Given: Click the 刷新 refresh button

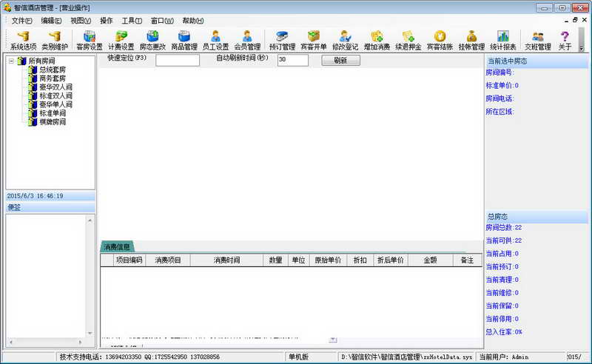Looking at the screenshot, I should tap(340, 61).
